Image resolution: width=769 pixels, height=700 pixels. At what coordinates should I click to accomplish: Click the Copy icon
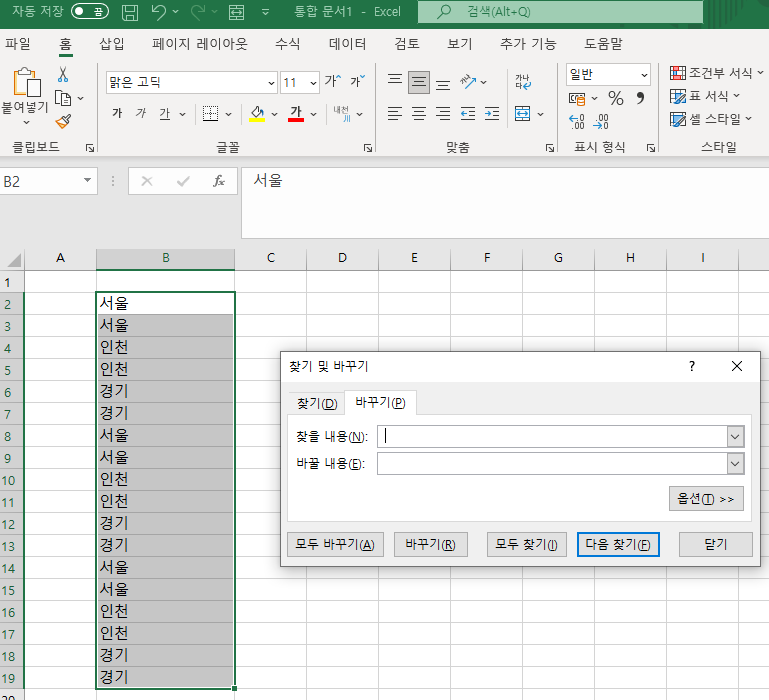coord(63,98)
